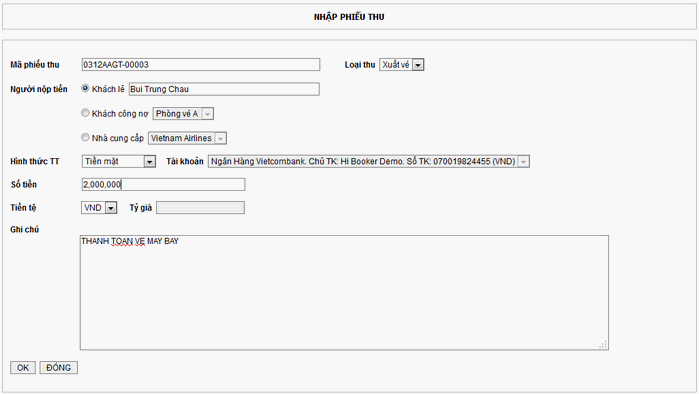
Task: Choose the Khách công nợ radio option
Action: click(85, 113)
